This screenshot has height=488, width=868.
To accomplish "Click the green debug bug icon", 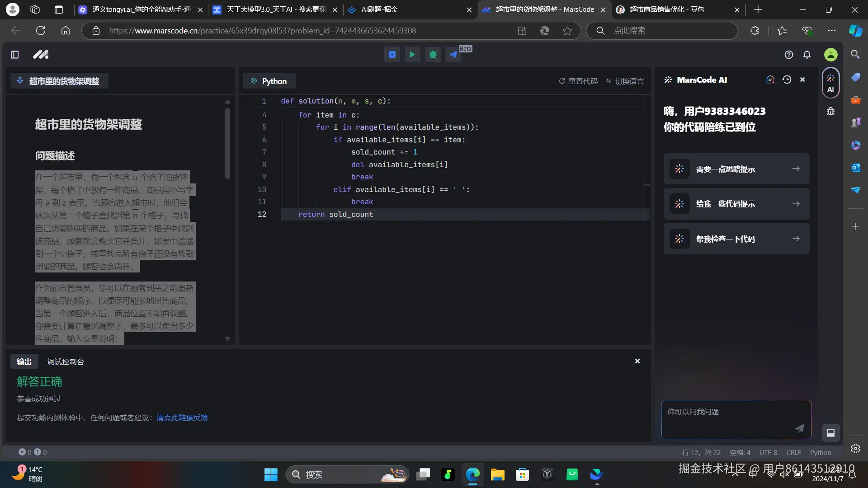I will tap(433, 55).
